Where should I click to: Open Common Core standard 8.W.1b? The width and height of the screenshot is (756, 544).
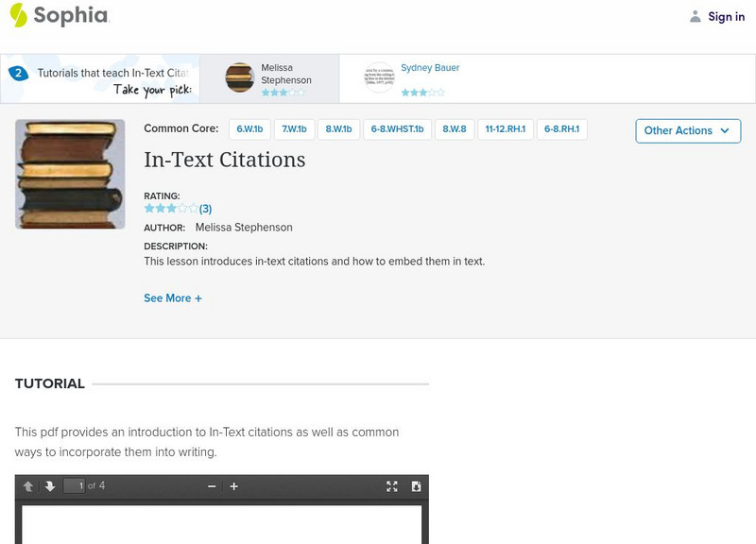(338, 129)
